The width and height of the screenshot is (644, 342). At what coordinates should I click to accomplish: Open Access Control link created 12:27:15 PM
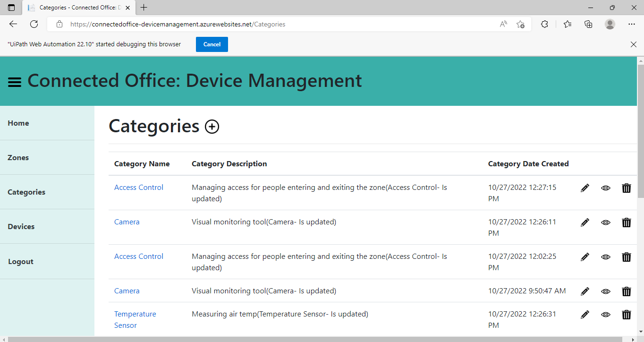[139, 188]
